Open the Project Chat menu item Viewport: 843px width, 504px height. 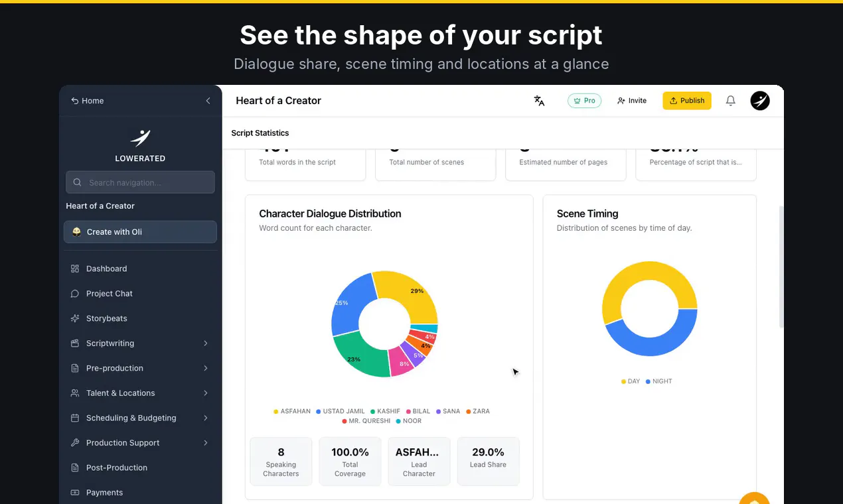coord(140,294)
